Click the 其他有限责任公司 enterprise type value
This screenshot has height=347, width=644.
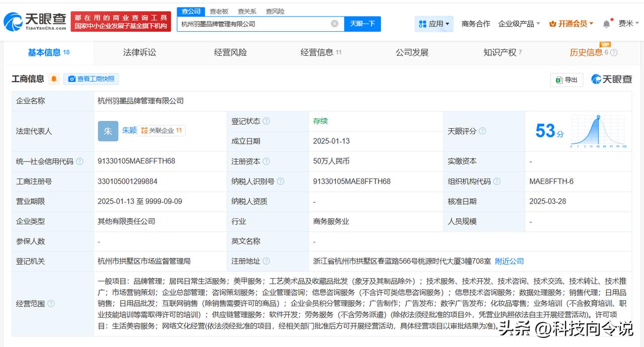[x=126, y=221]
